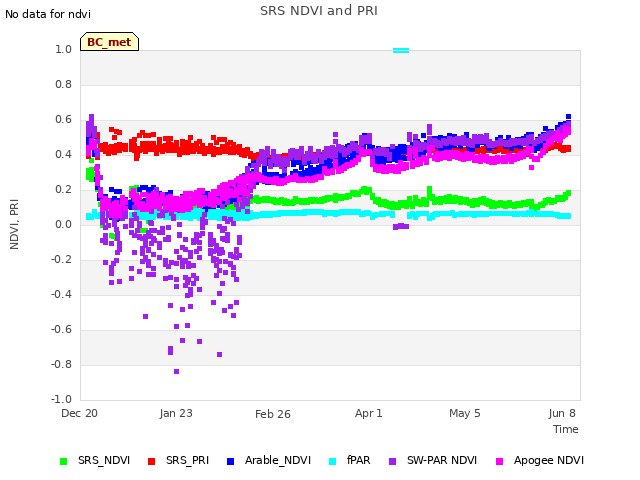Toggle SRS_NDVI series via legend label
This screenshot has height=480, width=640.
104,460
